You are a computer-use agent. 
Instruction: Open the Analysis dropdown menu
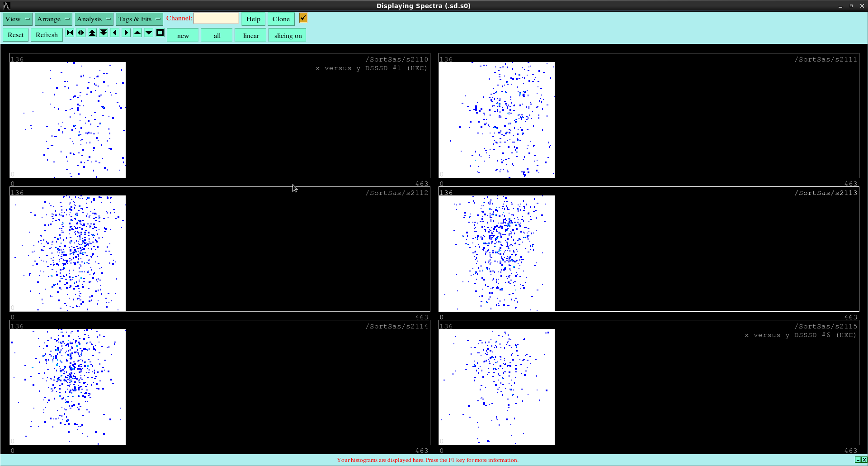(94, 19)
